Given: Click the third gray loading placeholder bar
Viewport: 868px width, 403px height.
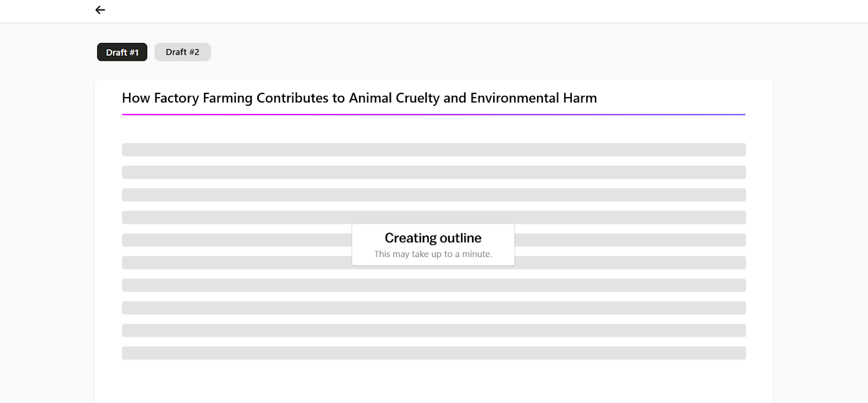Looking at the screenshot, I should coord(433,195).
